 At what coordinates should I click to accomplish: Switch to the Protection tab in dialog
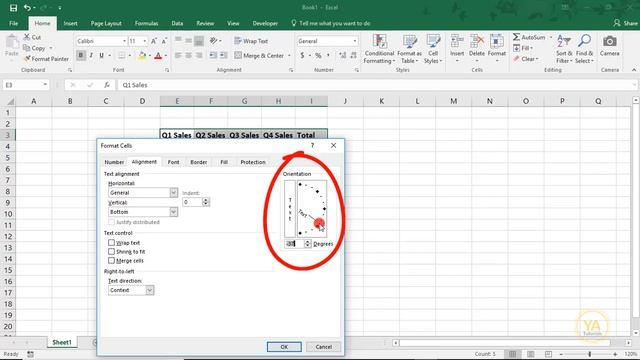[x=253, y=162]
